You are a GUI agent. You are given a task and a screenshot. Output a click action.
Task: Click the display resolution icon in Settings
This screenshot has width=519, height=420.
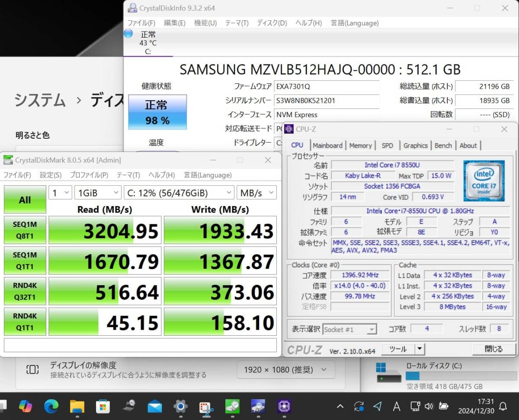click(x=32, y=369)
